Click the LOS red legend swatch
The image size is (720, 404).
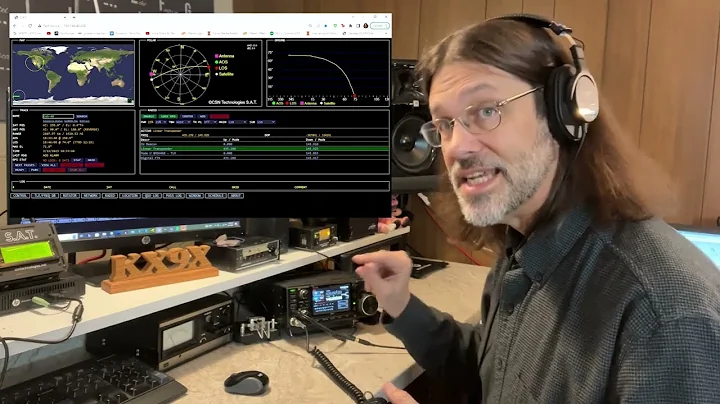click(216, 68)
